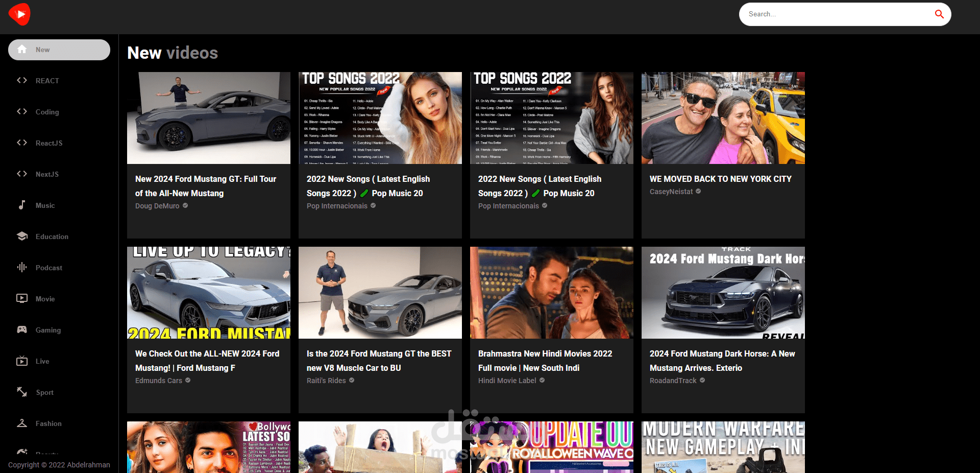Viewport: 980px width, 473px height.
Task: Show the Podcast category
Action: tap(59, 268)
